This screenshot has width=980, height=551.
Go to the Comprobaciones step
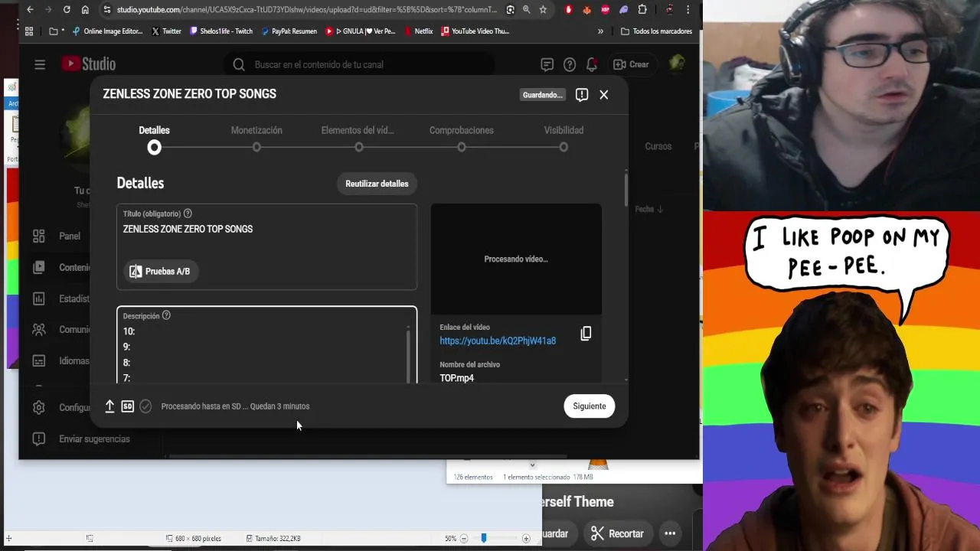461,138
